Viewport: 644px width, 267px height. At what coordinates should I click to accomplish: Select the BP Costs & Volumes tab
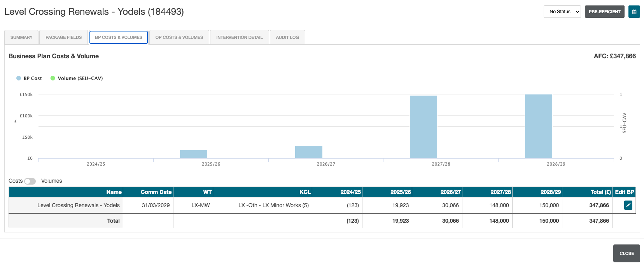[119, 37]
